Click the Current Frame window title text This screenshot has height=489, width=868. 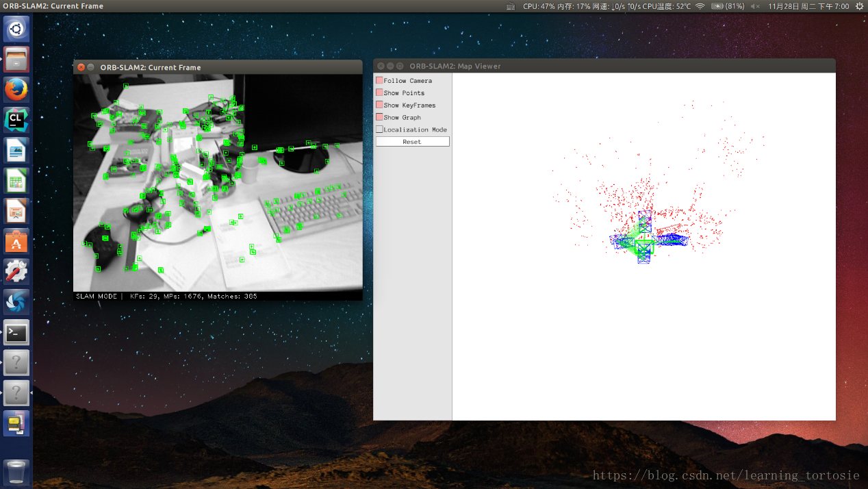tap(151, 67)
